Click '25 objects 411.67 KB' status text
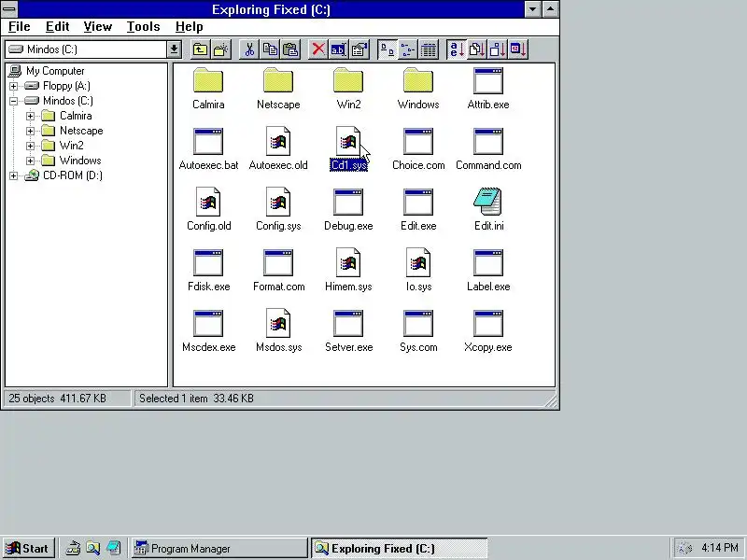Viewport: 747px width, 560px height. [x=57, y=399]
